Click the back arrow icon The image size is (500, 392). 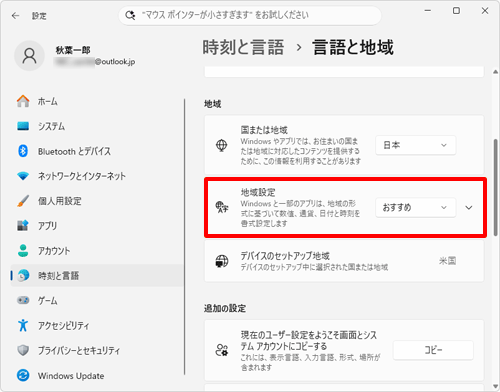[15, 16]
